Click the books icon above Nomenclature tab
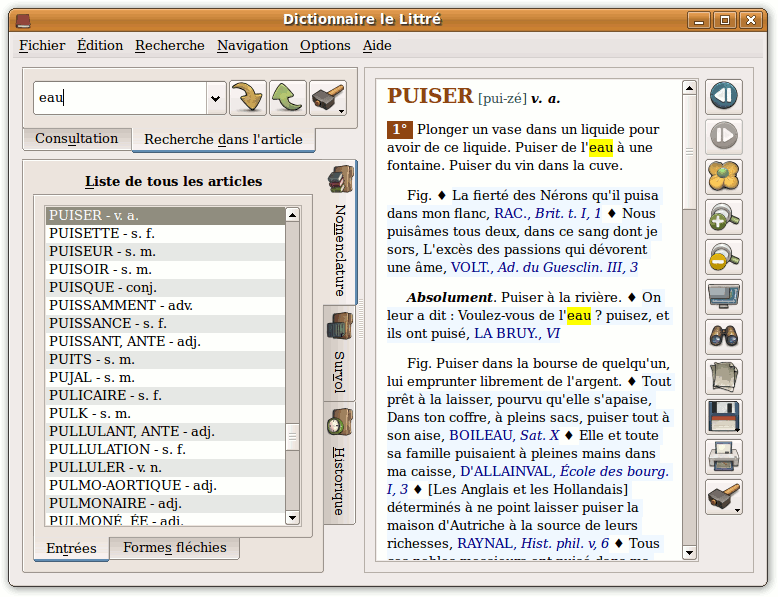The image size is (778, 597). (341, 179)
